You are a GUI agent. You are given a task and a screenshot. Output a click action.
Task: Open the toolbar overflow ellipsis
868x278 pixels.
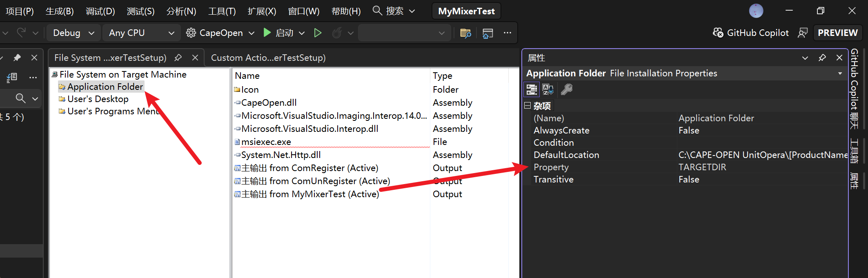click(x=507, y=33)
